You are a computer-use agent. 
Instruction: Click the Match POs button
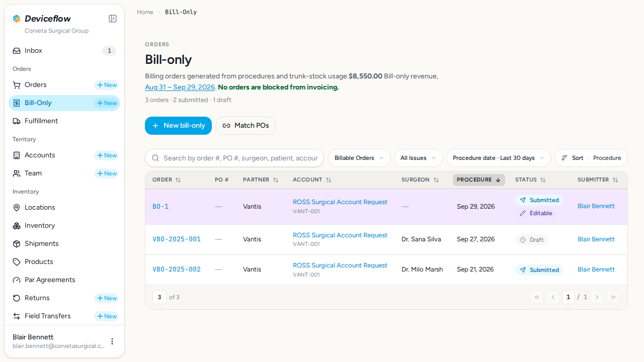[246, 126]
